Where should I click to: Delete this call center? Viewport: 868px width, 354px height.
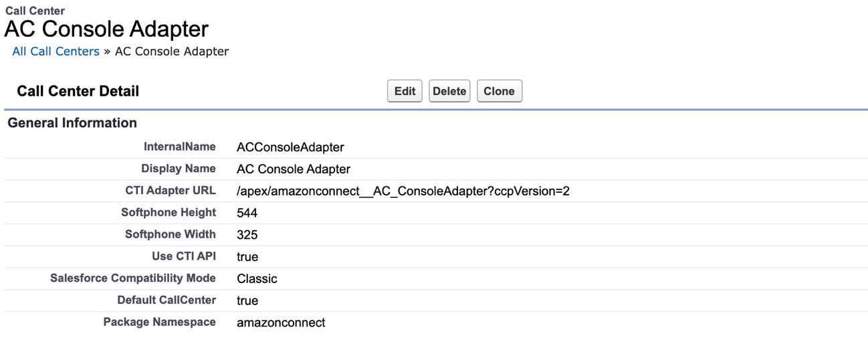pos(449,91)
